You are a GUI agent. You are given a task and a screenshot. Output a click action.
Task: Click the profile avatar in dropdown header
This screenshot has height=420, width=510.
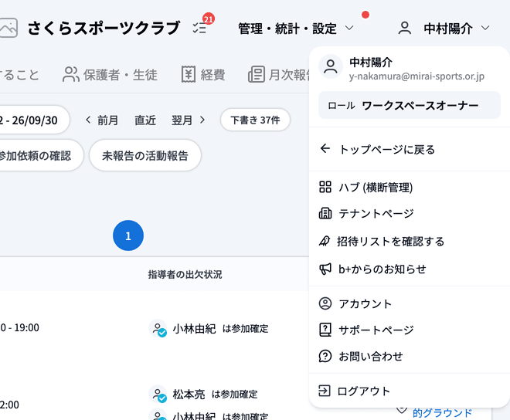click(331, 66)
